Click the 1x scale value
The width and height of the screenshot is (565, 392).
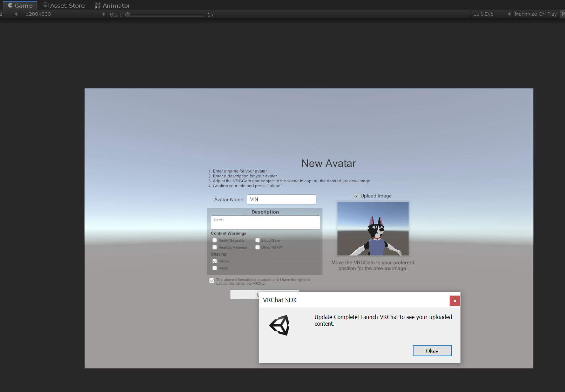(x=211, y=15)
